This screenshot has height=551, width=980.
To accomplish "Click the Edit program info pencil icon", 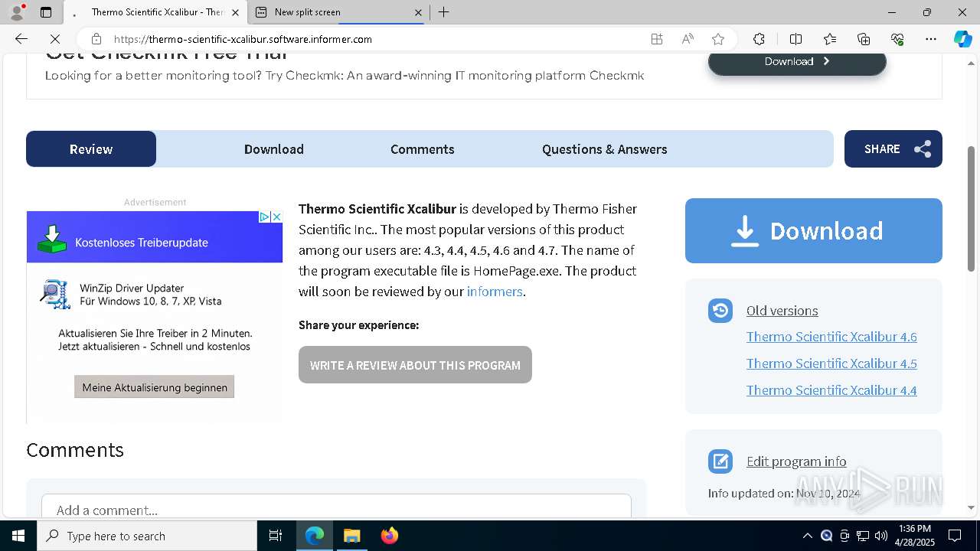I will point(720,461).
